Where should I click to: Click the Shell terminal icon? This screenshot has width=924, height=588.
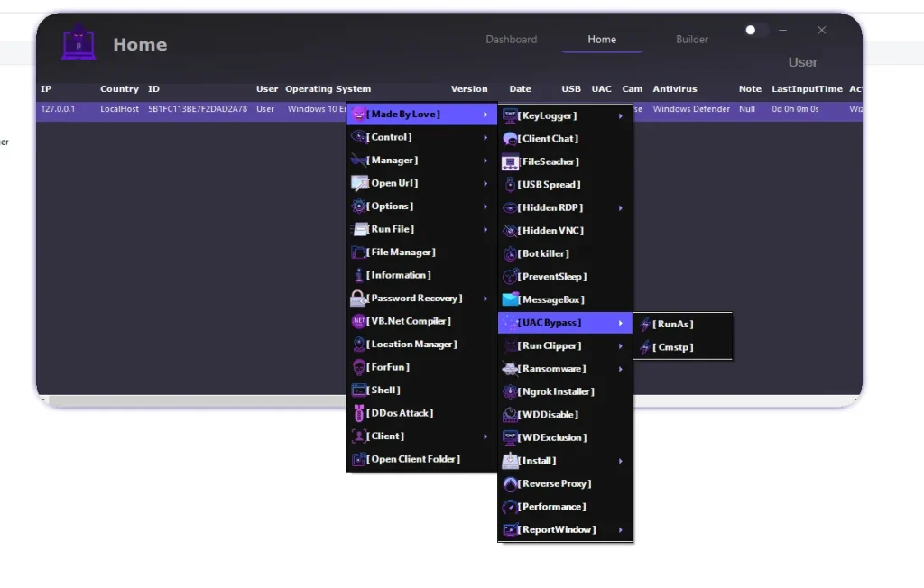(x=357, y=390)
